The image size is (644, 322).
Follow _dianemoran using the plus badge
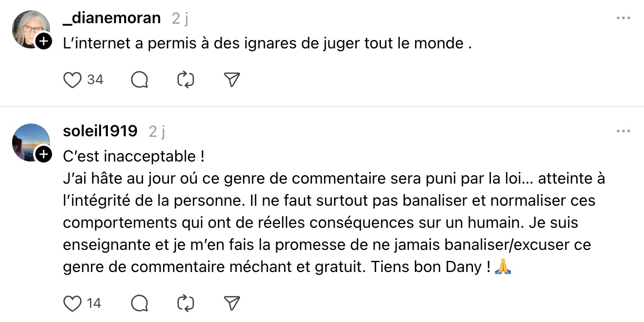[x=44, y=42]
